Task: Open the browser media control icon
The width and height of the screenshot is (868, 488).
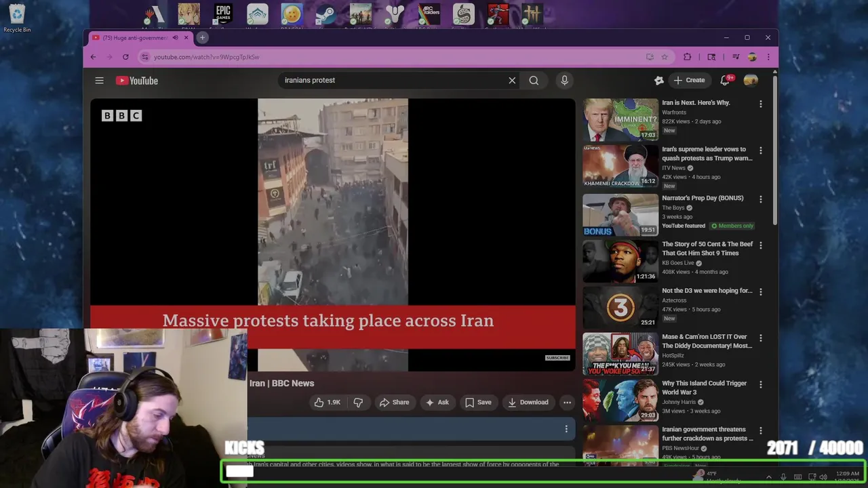Action: (x=736, y=57)
